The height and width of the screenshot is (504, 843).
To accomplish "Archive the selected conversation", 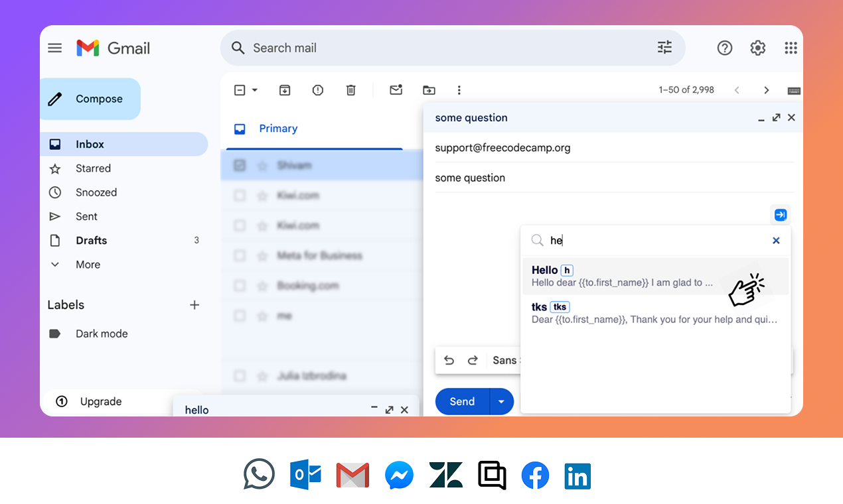I will click(285, 90).
